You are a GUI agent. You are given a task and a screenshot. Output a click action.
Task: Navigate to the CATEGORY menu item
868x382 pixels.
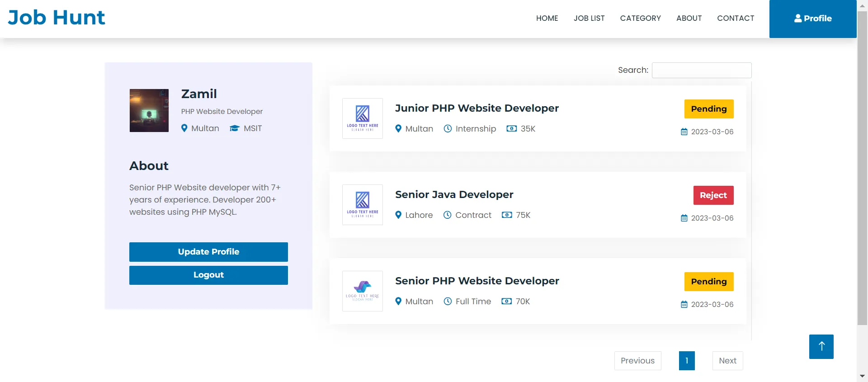[x=640, y=19]
